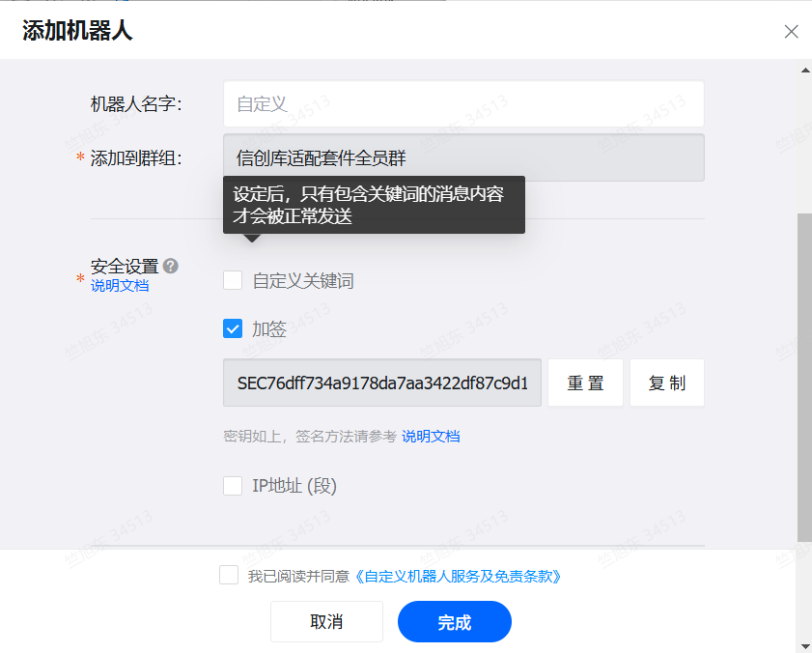Copy the secret with the 复制 button
Screen dimensions: 812x653
[666, 383]
